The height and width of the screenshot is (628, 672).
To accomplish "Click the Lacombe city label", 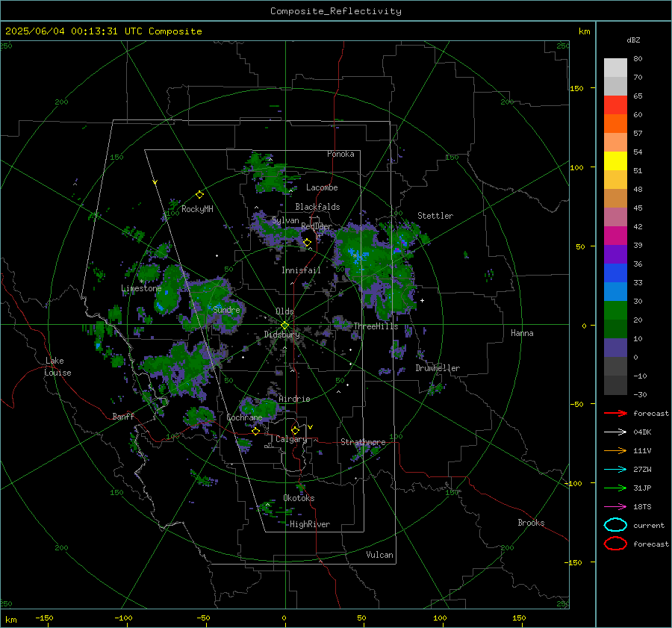I will click(322, 187).
